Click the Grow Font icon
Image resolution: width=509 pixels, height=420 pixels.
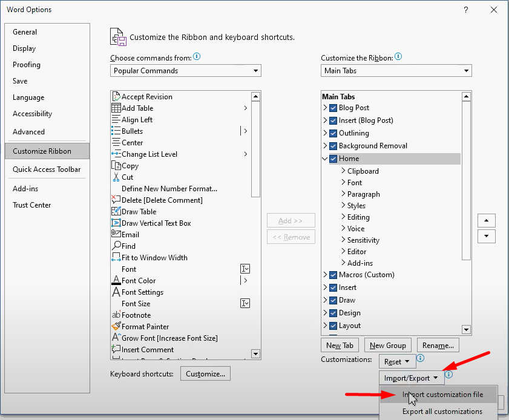click(116, 338)
